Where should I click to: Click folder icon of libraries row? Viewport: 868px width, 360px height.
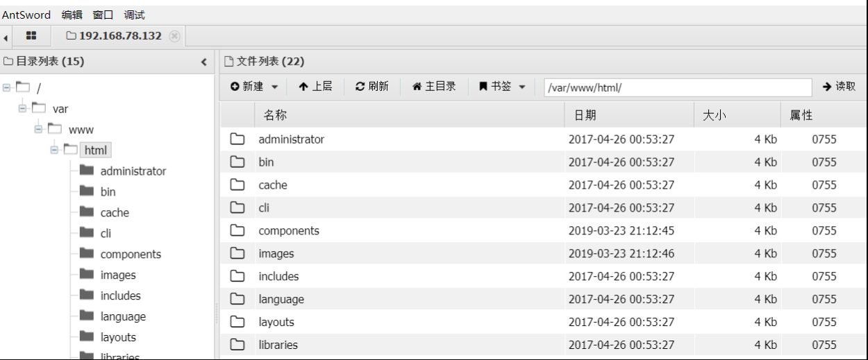237,345
